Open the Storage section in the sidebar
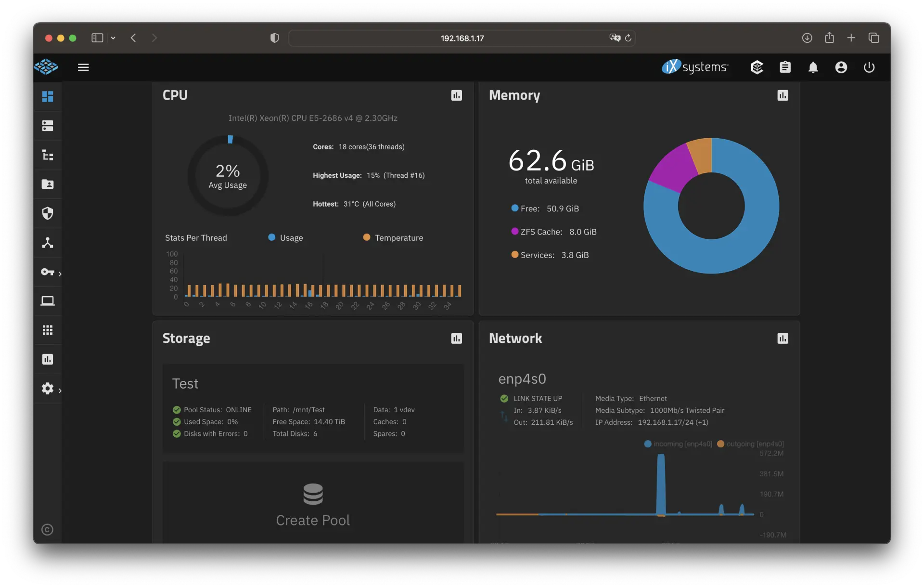 click(x=48, y=126)
